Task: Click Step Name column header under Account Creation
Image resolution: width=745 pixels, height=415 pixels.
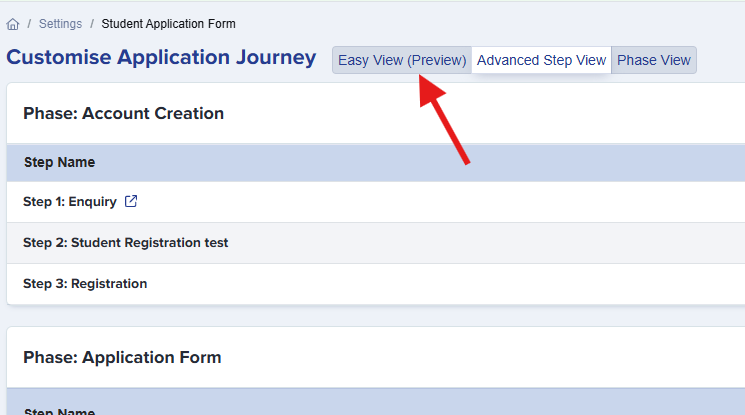Action: (x=59, y=163)
